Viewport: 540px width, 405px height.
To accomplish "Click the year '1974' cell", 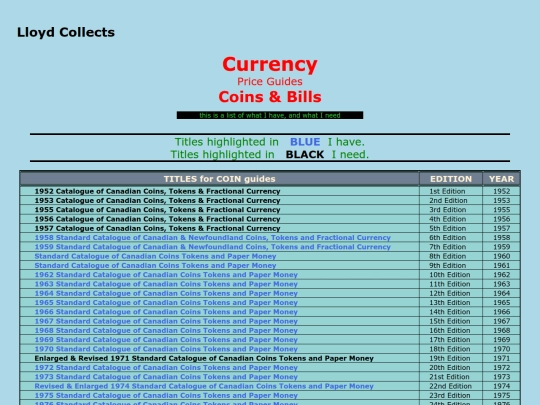I will 501,386.
